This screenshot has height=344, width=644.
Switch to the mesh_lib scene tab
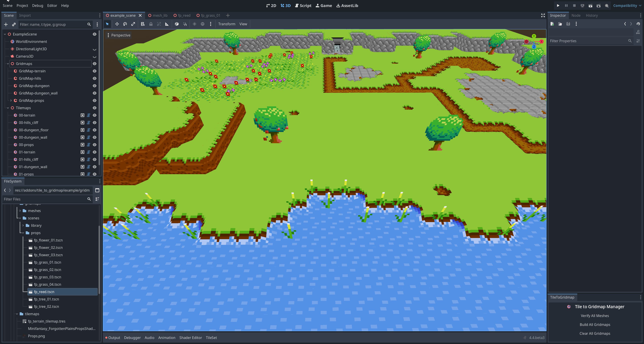160,15
